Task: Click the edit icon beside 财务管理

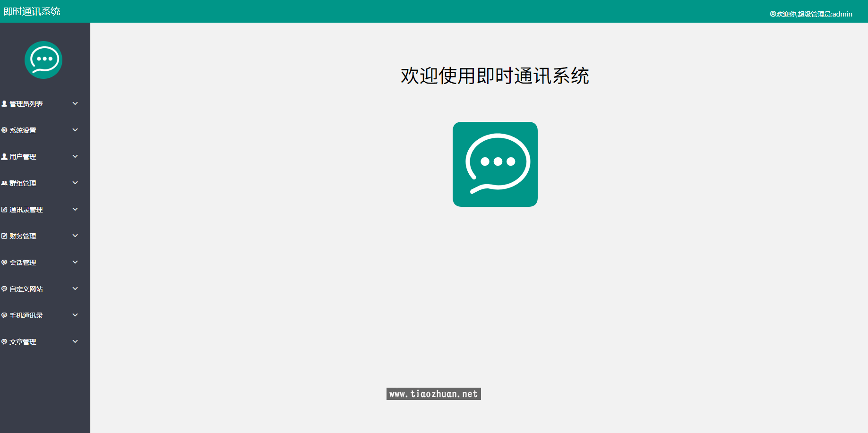Action: (4, 236)
